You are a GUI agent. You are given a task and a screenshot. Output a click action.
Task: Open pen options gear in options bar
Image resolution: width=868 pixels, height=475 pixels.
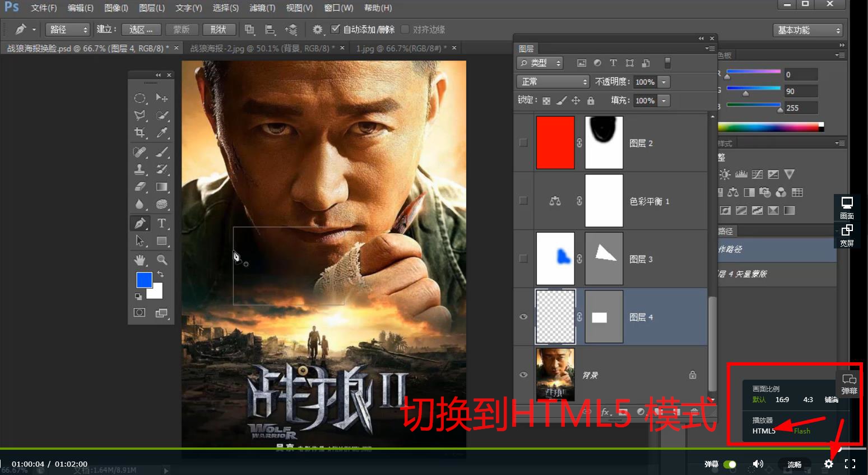point(318,29)
